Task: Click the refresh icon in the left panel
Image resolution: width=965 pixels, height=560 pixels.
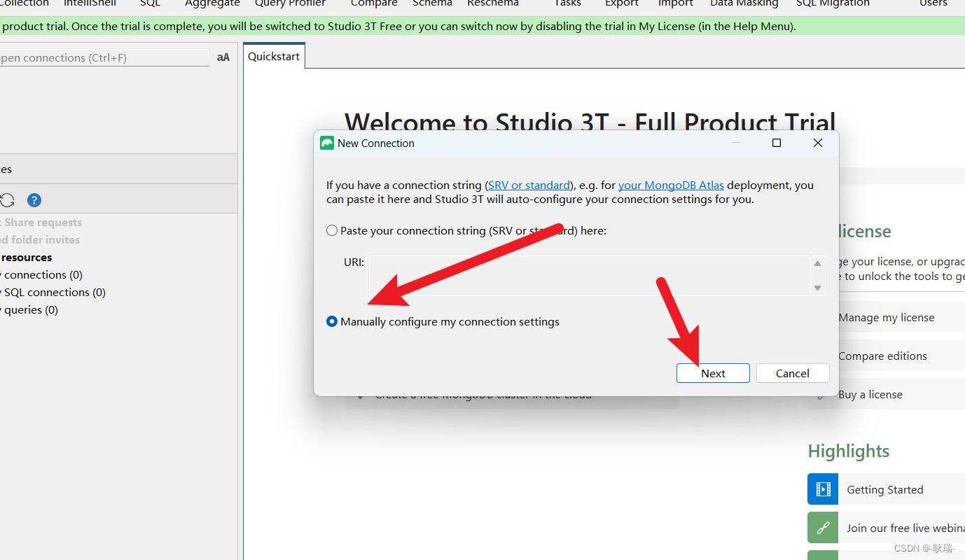Action: point(7,200)
